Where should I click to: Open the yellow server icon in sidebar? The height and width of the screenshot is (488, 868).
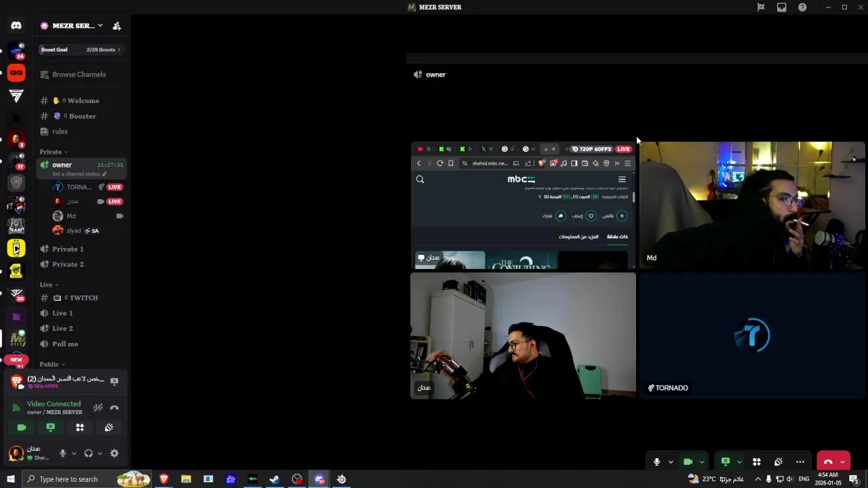[x=16, y=248]
